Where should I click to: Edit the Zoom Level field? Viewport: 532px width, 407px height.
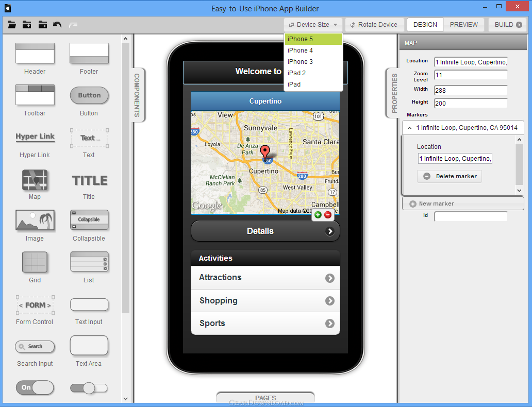[x=471, y=75]
